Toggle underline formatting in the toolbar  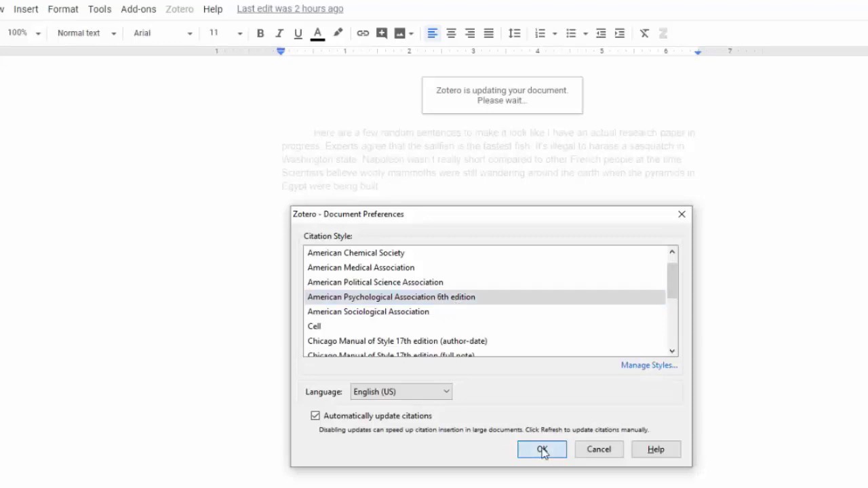pos(298,33)
